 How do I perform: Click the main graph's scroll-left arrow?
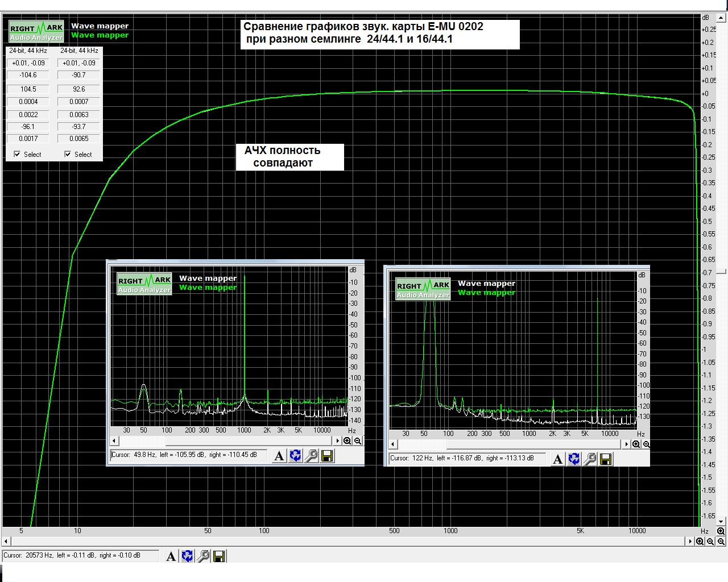pos(7,542)
